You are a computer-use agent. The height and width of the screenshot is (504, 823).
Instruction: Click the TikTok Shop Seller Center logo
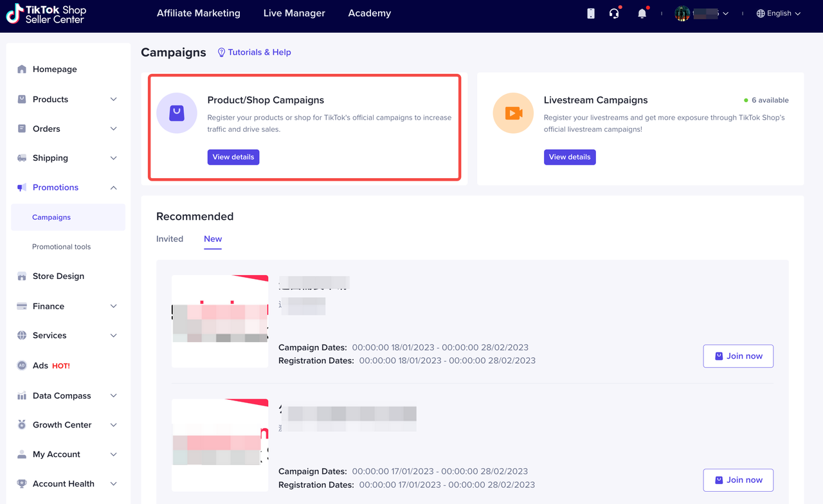tap(46, 14)
